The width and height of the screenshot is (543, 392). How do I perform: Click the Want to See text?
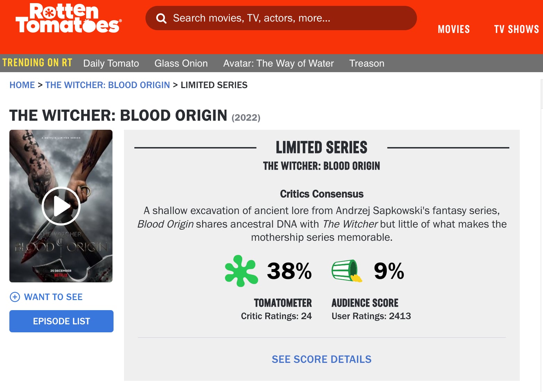[x=53, y=297]
